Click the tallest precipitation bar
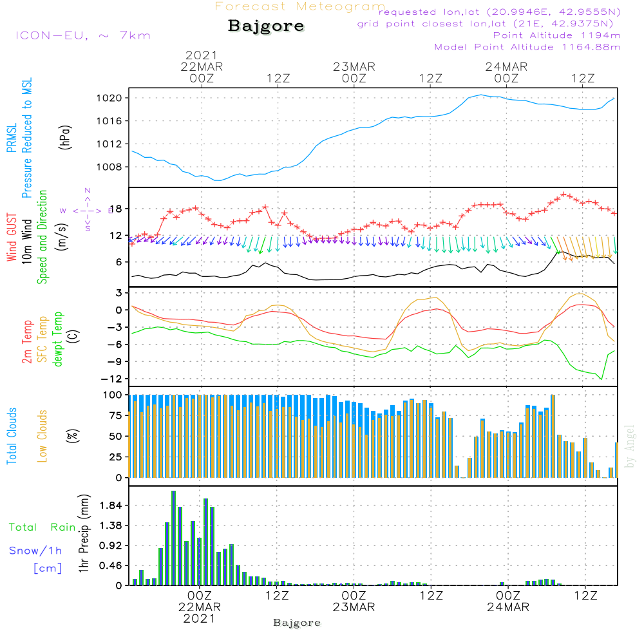 pos(174,538)
